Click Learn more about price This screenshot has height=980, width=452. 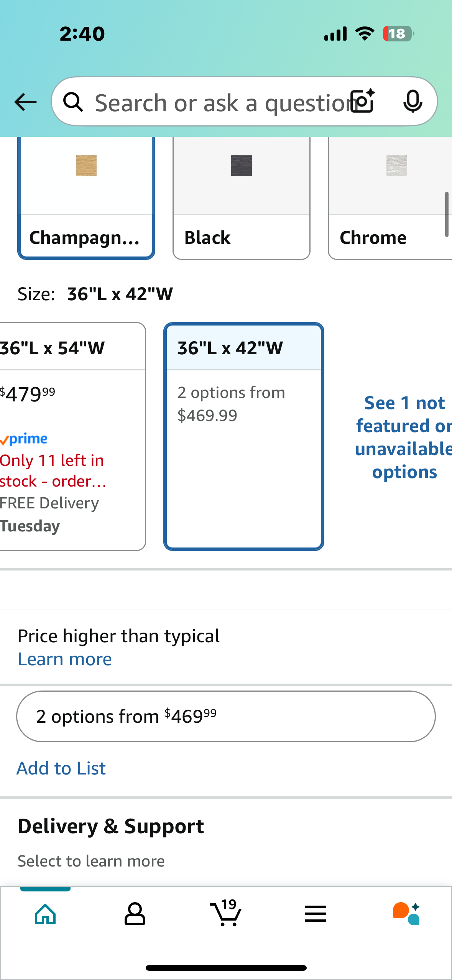tap(65, 659)
